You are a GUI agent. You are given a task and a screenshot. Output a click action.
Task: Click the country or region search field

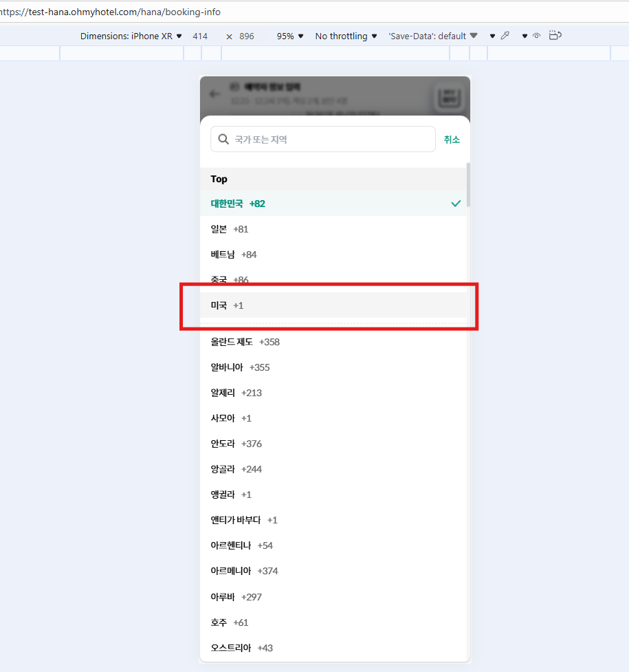point(323,140)
